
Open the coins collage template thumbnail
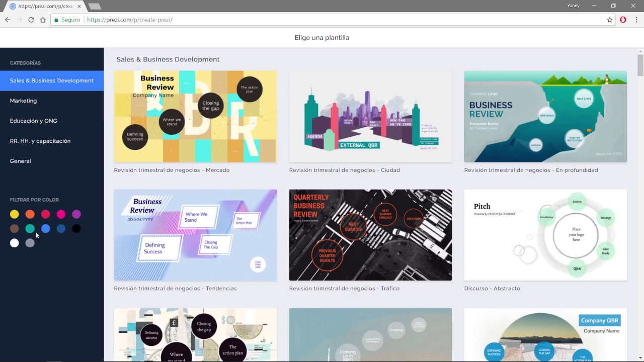[x=195, y=335]
